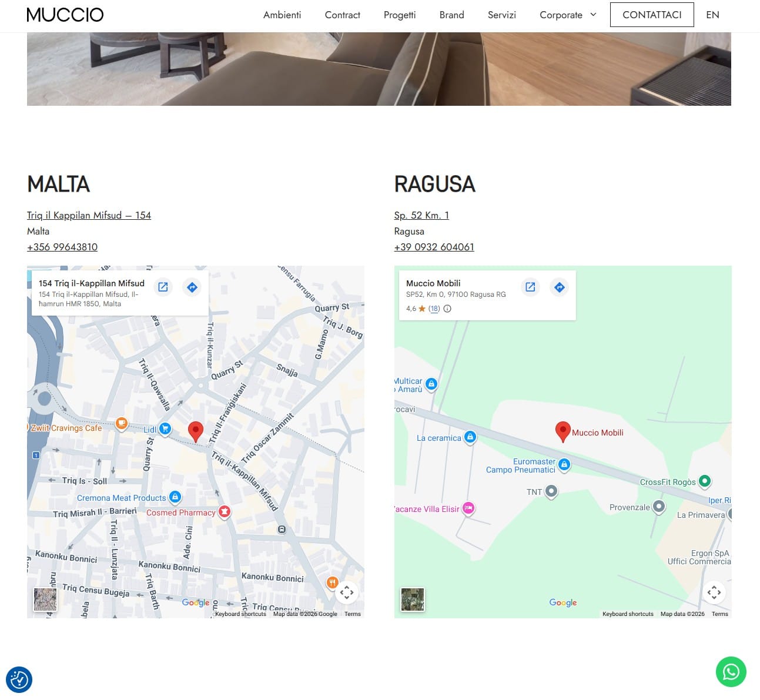
Task: Open the Contract menu item
Action: click(x=343, y=15)
